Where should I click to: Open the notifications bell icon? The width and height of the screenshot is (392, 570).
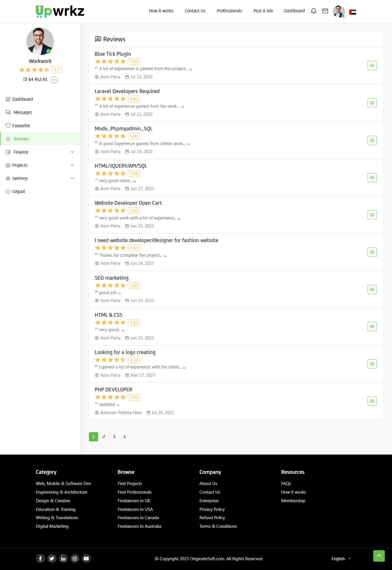pos(314,11)
